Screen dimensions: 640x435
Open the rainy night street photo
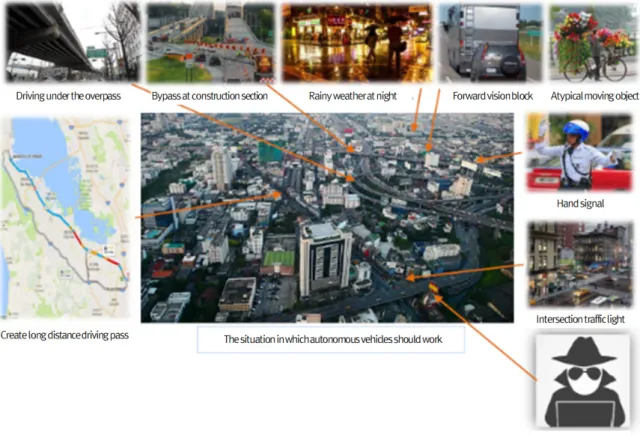[x=357, y=42]
